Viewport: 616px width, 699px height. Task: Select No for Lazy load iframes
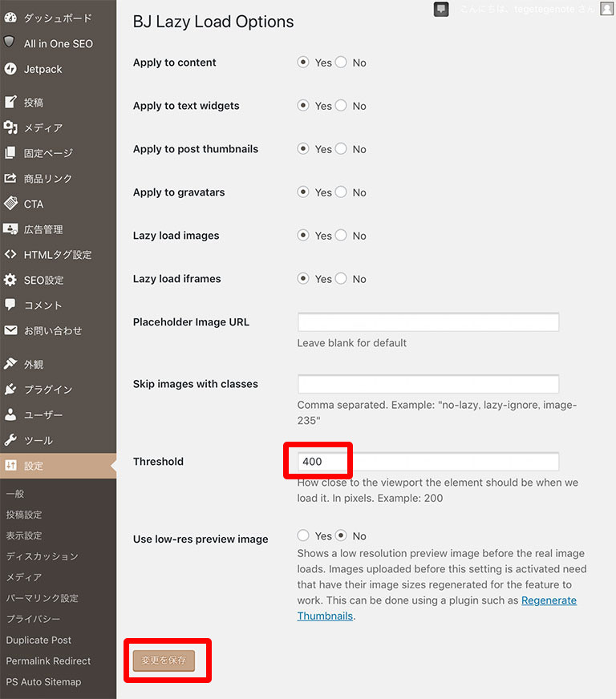(x=341, y=278)
